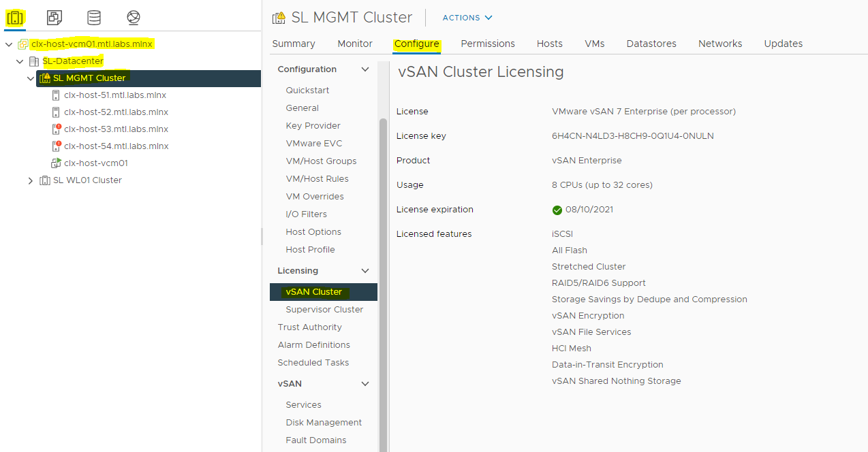Collapse the vSAN section chevron

(365, 384)
